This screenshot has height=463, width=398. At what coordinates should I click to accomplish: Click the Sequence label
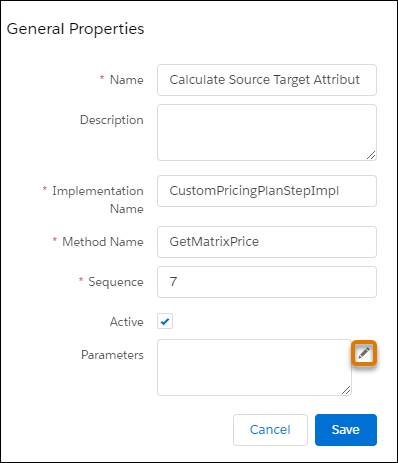[116, 282]
